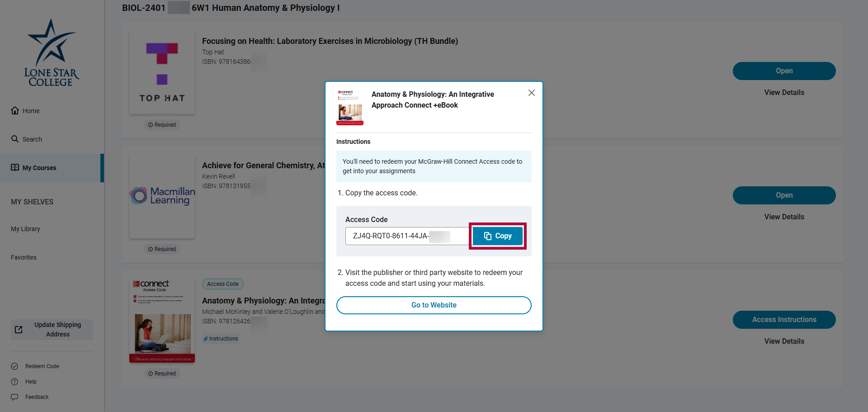The width and height of the screenshot is (868, 412).
Task: Click Achieve for General Chemistry title
Action: click(x=264, y=166)
